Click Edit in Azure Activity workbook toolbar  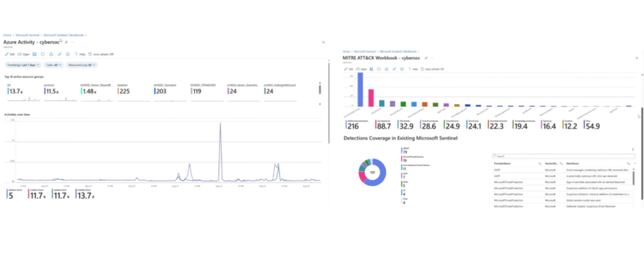[x=10, y=54]
